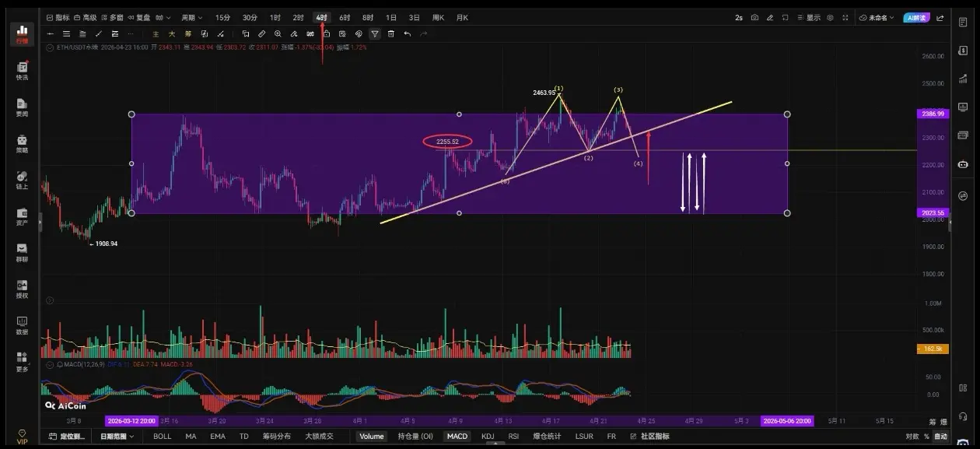980x449 pixels.
Task: Open the 行情 market icon in sidebar
Action: [x=22, y=33]
